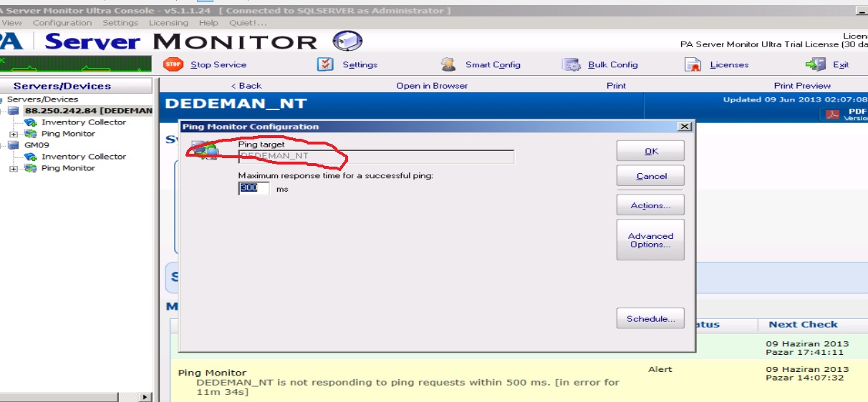The width and height of the screenshot is (868, 402).
Task: Click Inventory Collector icon under 88.250.242.84
Action: point(31,122)
